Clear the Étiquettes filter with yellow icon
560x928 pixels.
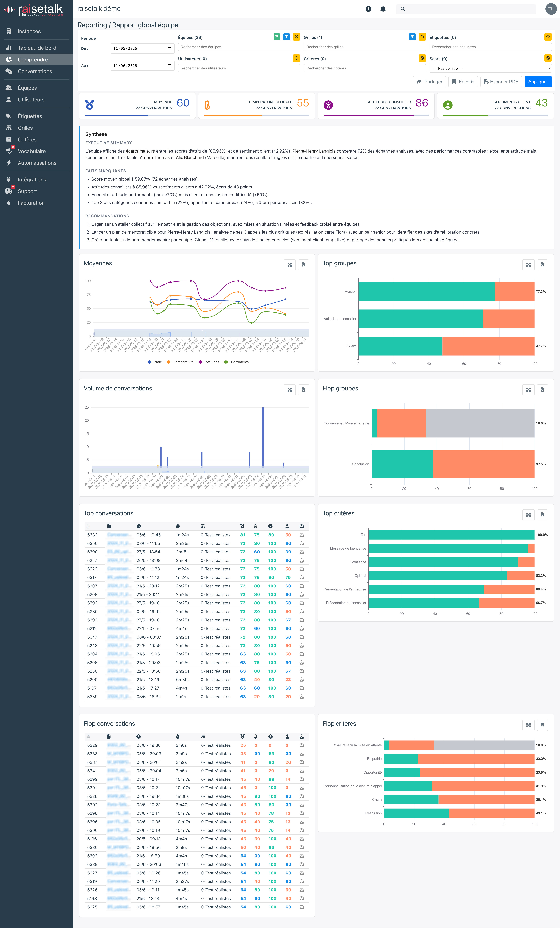[x=548, y=37]
